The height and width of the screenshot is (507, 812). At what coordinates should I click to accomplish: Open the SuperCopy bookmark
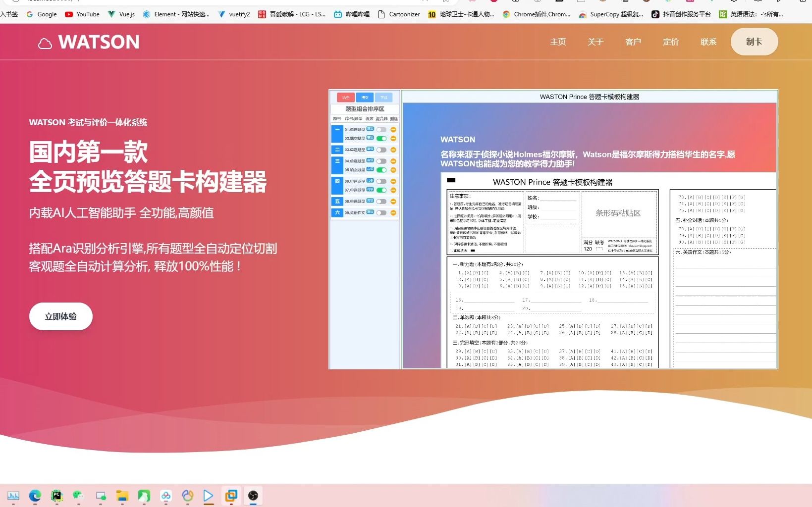tap(611, 14)
